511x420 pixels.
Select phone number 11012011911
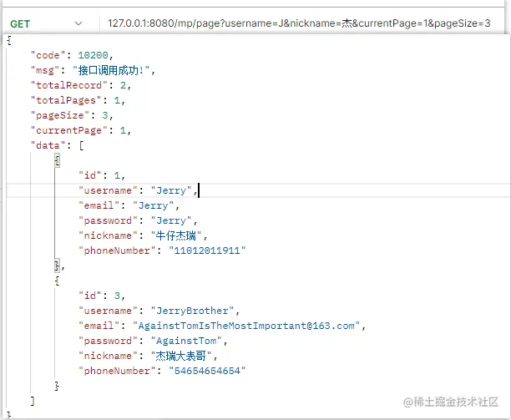(207, 250)
